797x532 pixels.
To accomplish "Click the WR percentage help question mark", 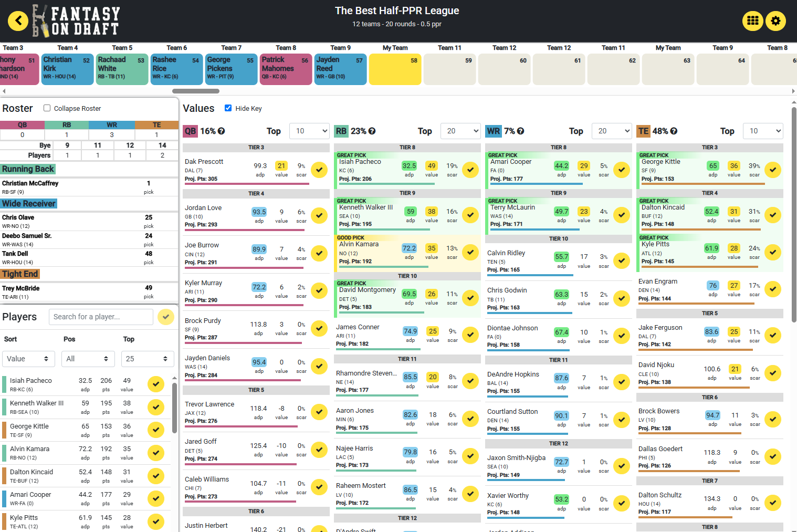I will [x=520, y=131].
